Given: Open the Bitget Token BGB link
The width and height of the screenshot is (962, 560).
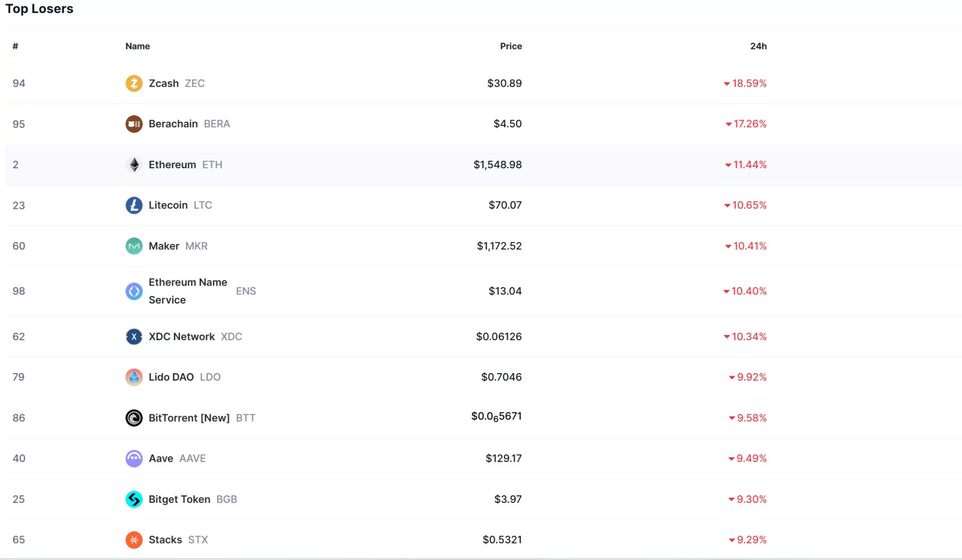Looking at the screenshot, I should (x=179, y=499).
